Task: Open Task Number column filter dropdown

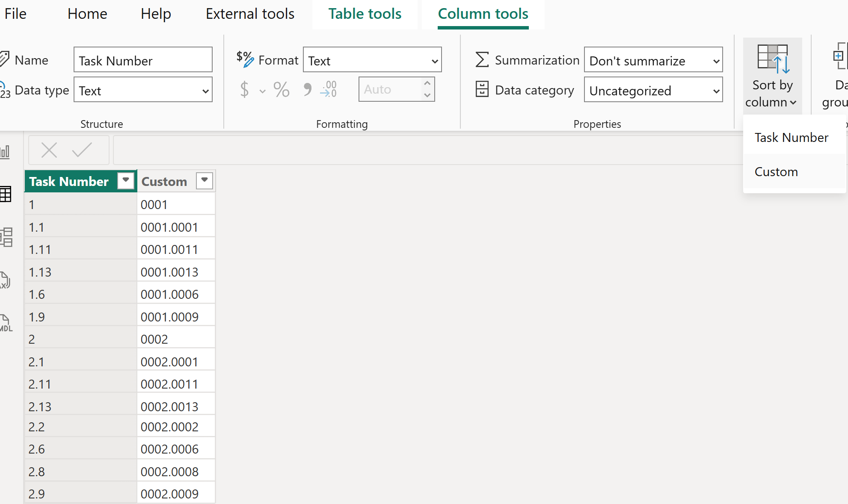Action: tap(126, 180)
